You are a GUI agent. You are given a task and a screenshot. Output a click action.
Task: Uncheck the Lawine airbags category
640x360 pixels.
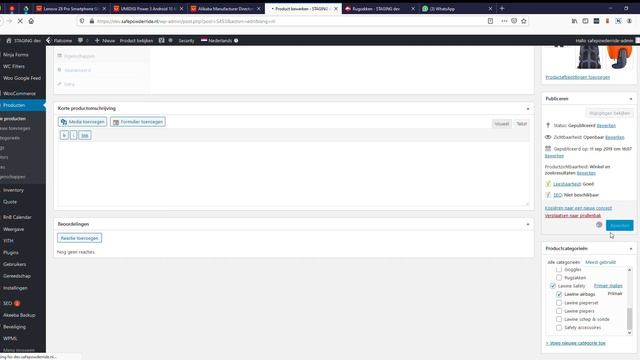[x=559, y=294]
